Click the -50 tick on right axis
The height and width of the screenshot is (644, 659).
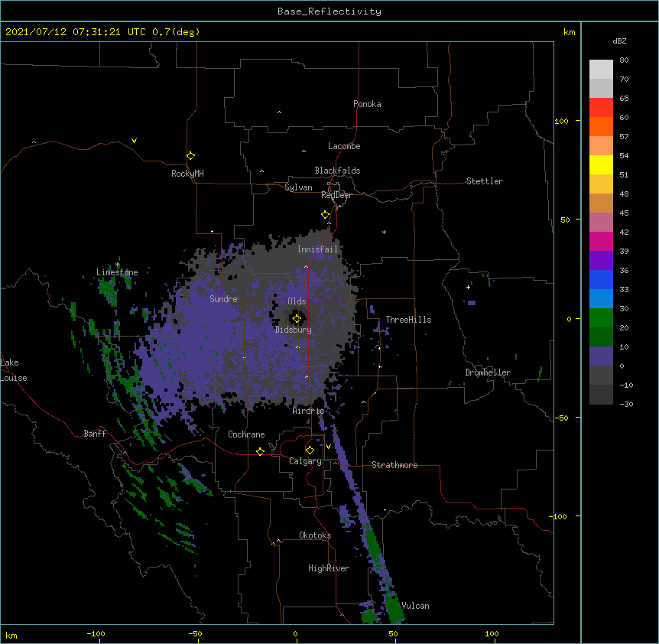(x=560, y=418)
